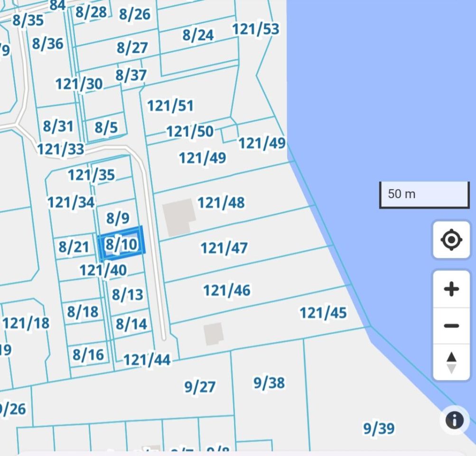The image size is (476, 456).
Task: Select parcel 8/16
Action: pos(88,354)
